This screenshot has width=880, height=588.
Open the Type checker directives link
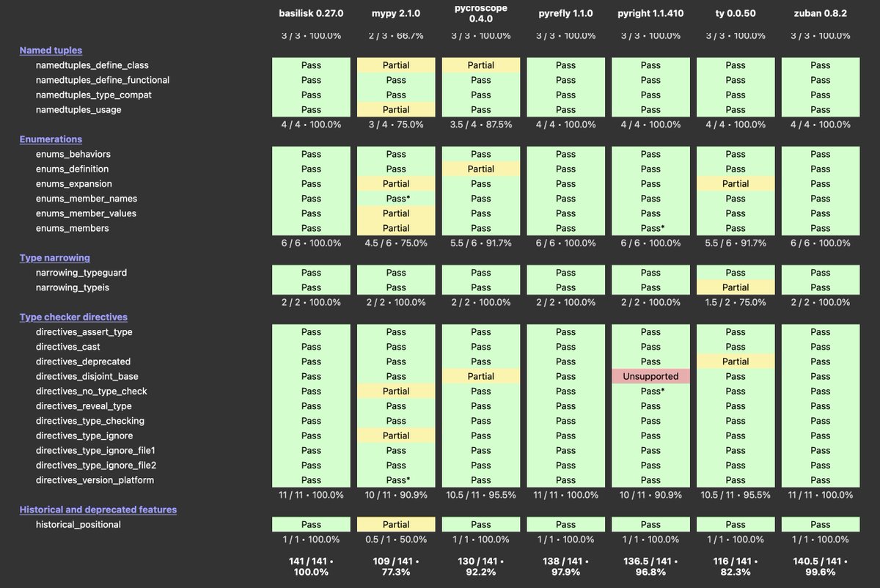(x=73, y=317)
